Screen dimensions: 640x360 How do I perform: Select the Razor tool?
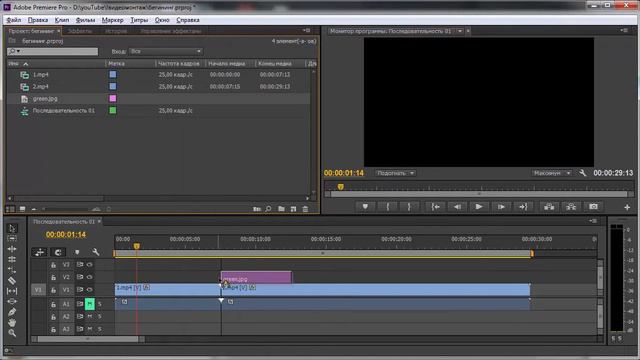point(12,280)
